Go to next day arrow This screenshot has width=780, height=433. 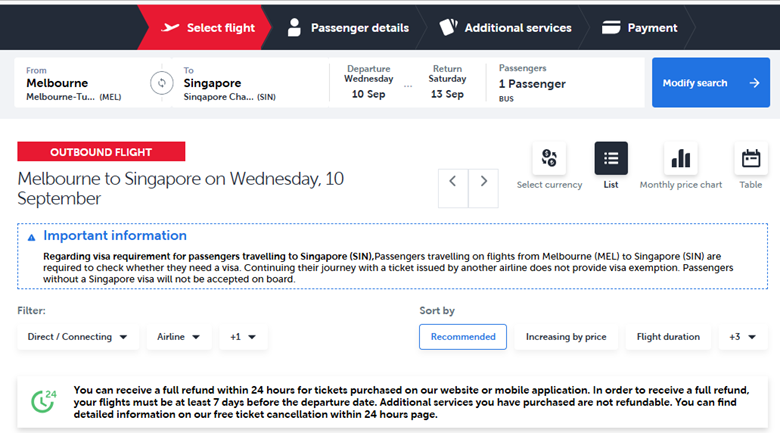point(484,181)
